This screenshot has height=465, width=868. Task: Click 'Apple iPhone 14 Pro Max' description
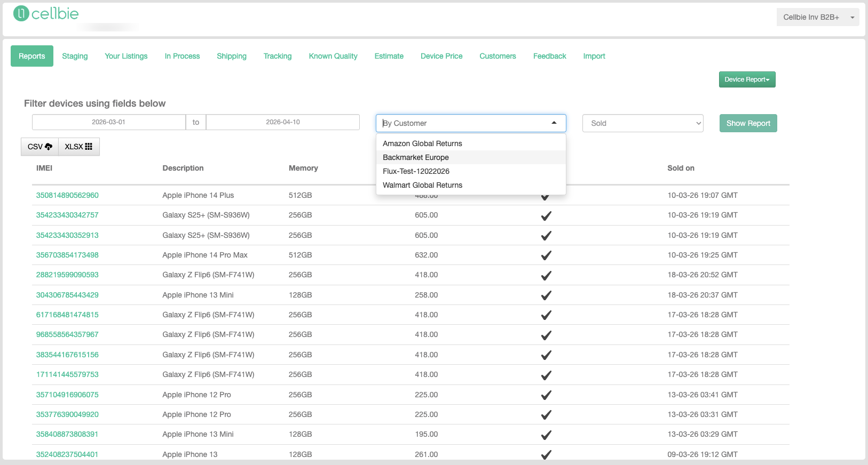tap(205, 255)
